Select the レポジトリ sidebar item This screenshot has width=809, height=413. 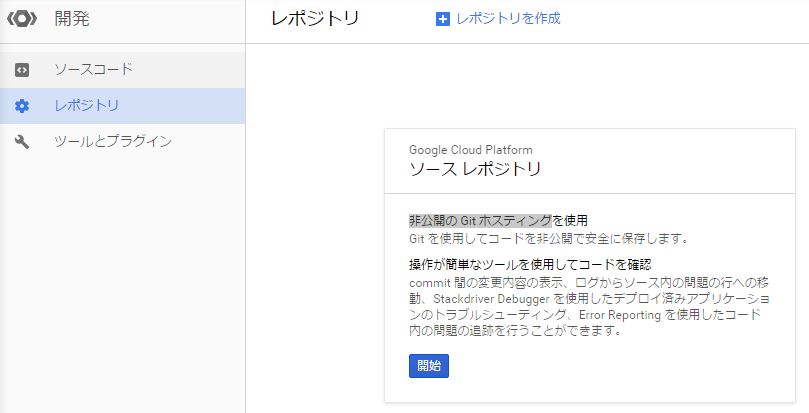click(x=123, y=106)
